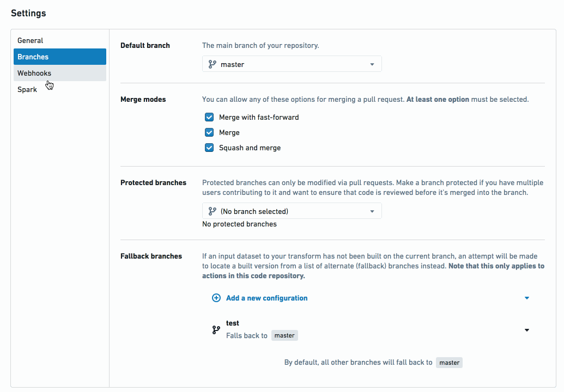Switch to the Webhooks settings tab
This screenshot has height=392, width=564.
[x=60, y=73]
